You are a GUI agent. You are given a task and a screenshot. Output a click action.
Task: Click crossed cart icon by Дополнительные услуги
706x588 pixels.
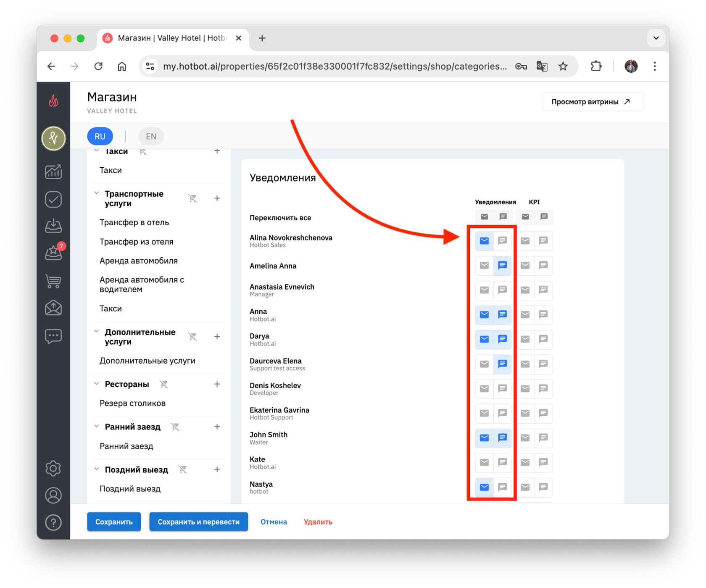point(192,337)
